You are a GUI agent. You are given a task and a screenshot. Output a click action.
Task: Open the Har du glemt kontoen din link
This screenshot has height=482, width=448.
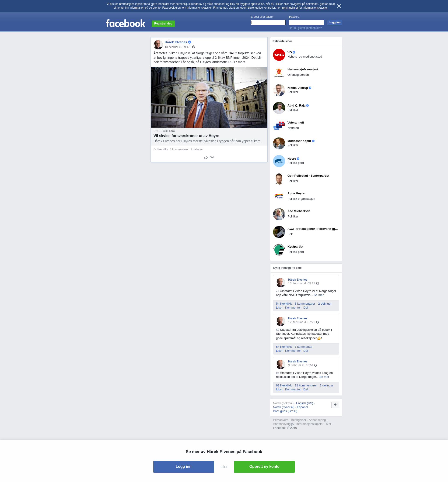tap(305, 28)
